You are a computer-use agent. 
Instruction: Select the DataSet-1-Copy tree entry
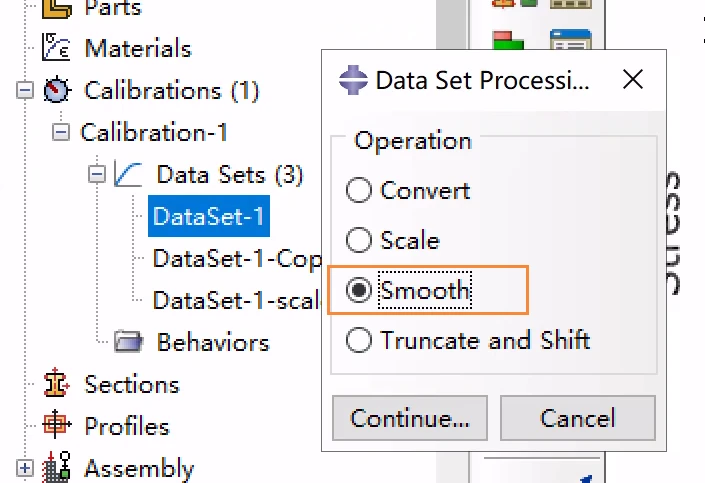[237, 258]
